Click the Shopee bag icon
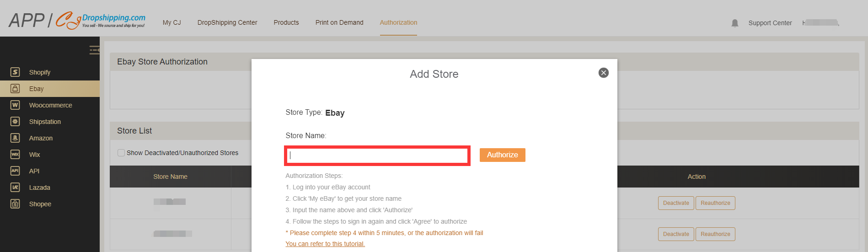Image resolution: width=868 pixels, height=252 pixels. pos(15,204)
